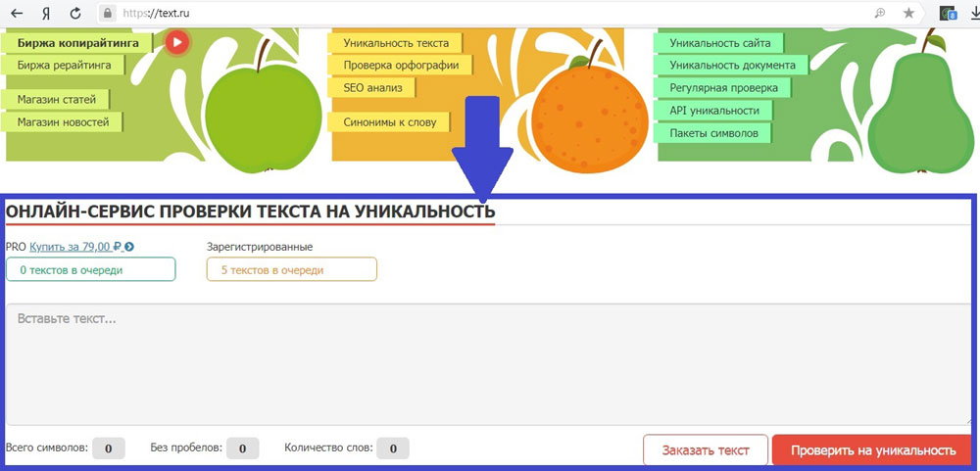Click the Всего символов counter value
The height and width of the screenshot is (471, 980).
pyautogui.click(x=109, y=448)
